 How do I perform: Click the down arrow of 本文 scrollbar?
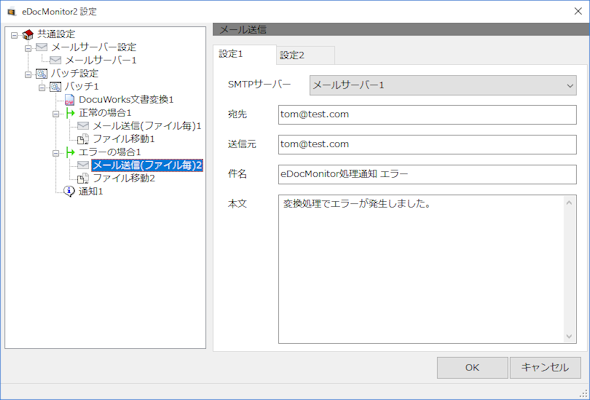tap(569, 336)
